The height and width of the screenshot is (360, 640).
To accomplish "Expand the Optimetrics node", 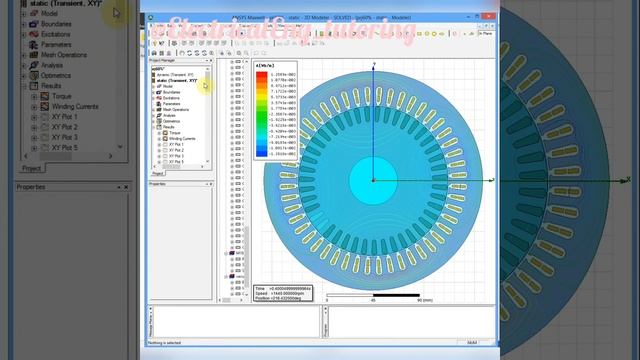I will point(154,121).
